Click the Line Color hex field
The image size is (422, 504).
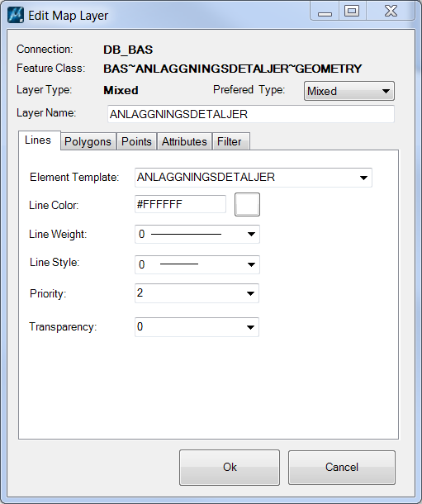180,204
